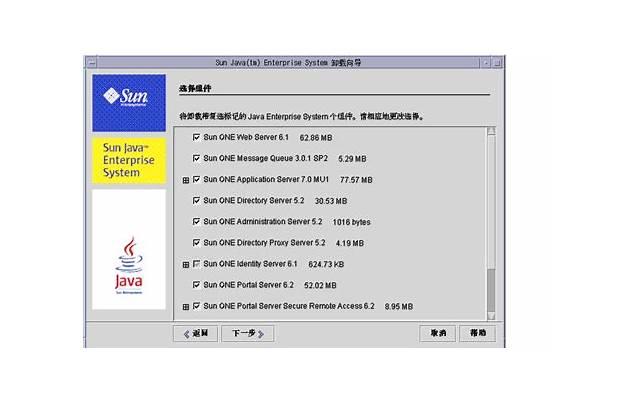Expand the Identity Server 6.1 subcomponents
The height and width of the screenshot is (400, 640).
pyautogui.click(x=185, y=264)
